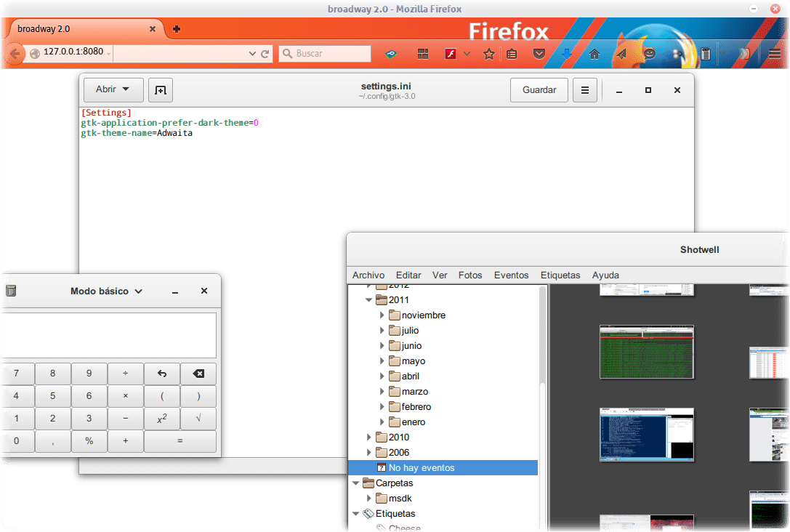This screenshot has height=532, width=790.
Task: Open Firefox downloads arrow
Action: pos(567,54)
